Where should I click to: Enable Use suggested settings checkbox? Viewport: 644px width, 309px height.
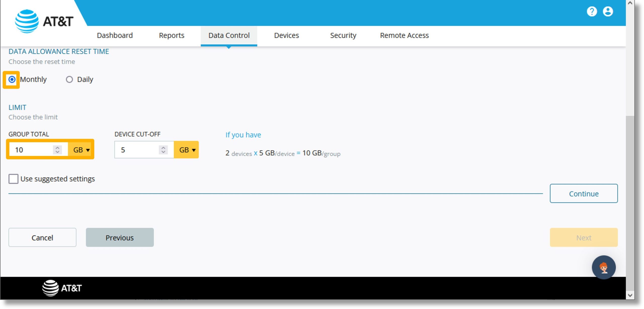pos(14,178)
